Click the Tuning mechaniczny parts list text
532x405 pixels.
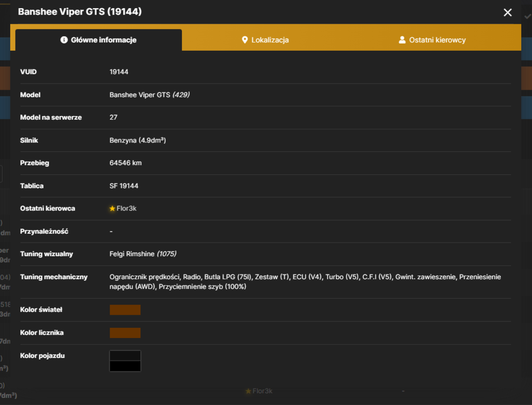pos(305,282)
